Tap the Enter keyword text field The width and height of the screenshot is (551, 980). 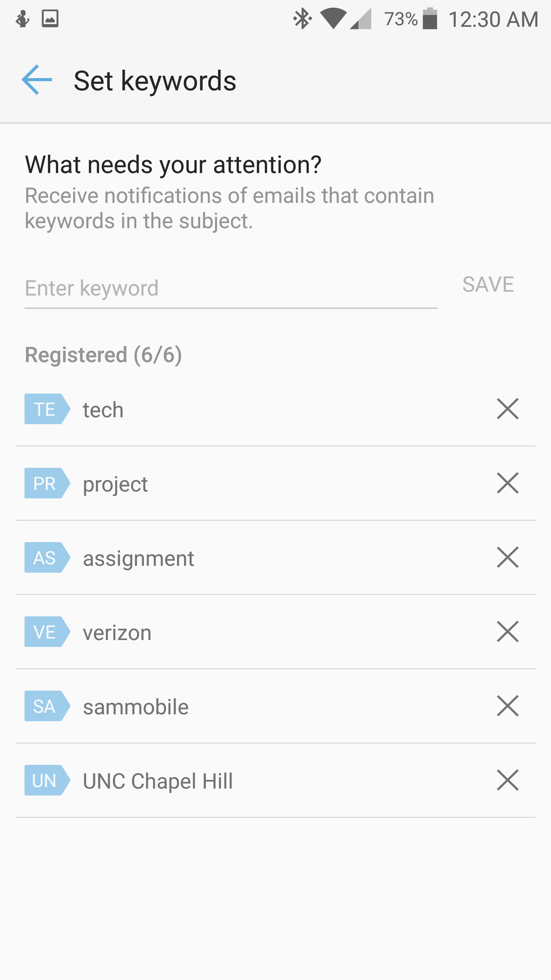point(231,288)
